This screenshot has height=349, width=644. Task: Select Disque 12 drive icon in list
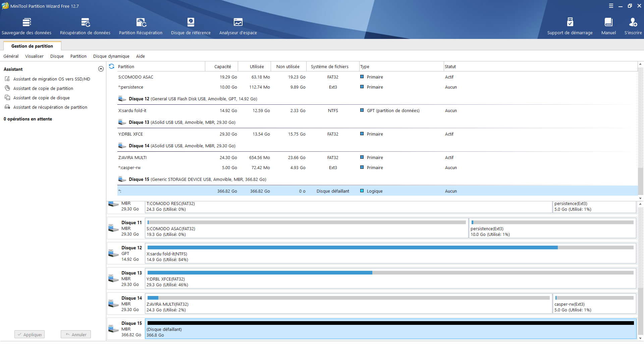pos(122,99)
